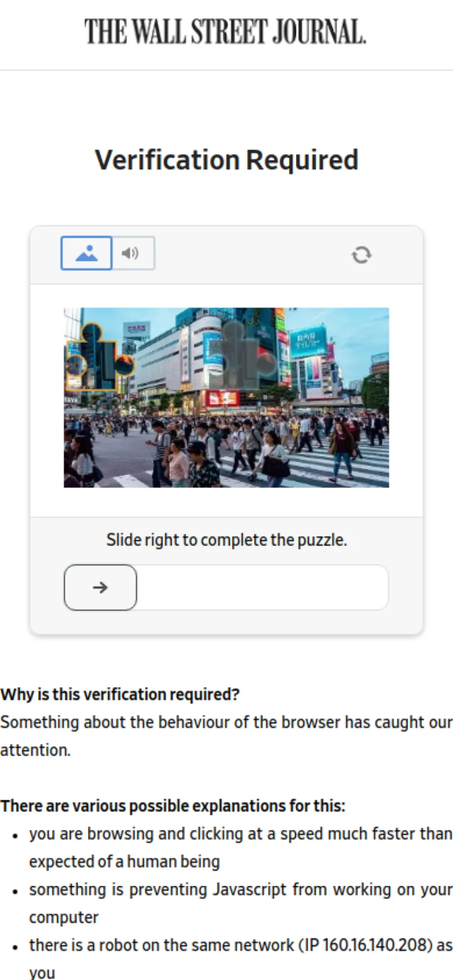The width and height of the screenshot is (453, 980).
Task: Click the gray puzzle slot silhouette
Action: tap(242, 355)
